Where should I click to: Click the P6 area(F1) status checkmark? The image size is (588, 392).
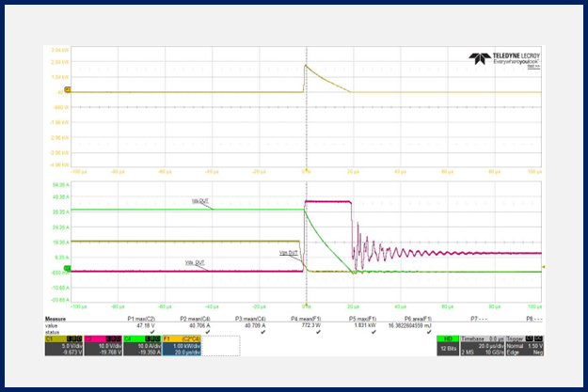point(428,331)
